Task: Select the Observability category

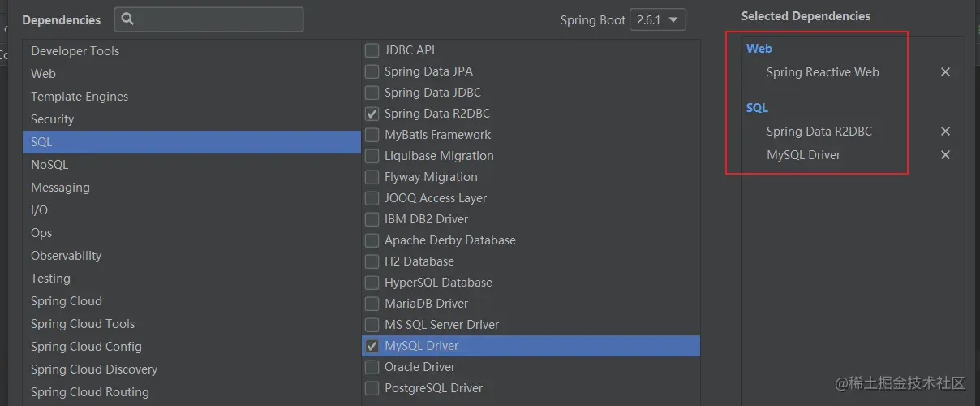Action: [x=191, y=256]
